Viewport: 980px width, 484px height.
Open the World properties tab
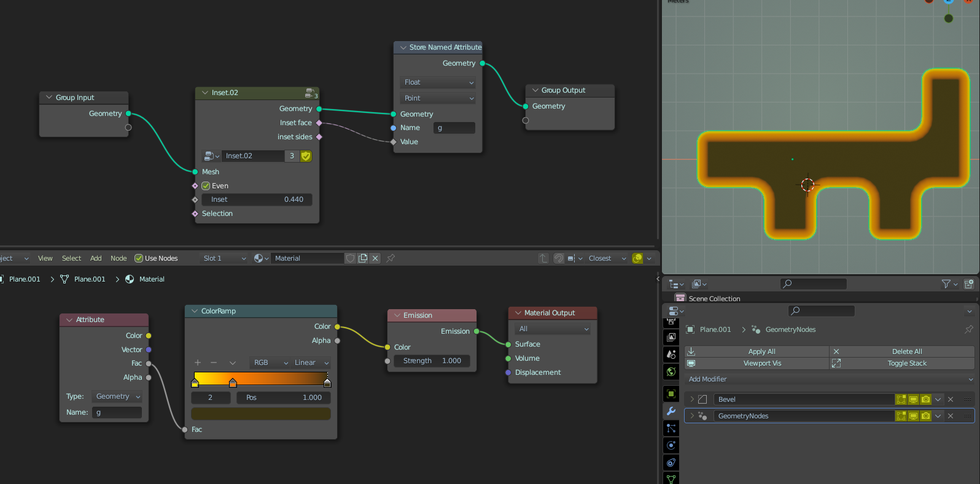pyautogui.click(x=671, y=372)
